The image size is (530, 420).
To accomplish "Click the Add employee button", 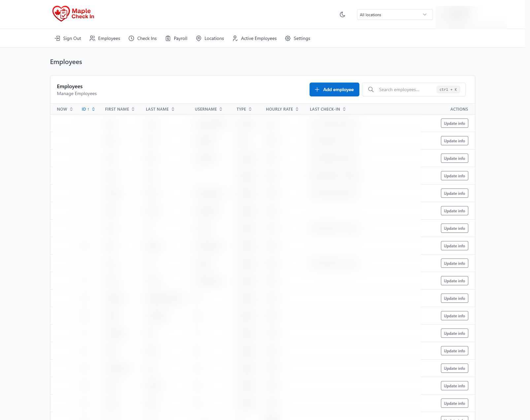I will pyautogui.click(x=334, y=89).
